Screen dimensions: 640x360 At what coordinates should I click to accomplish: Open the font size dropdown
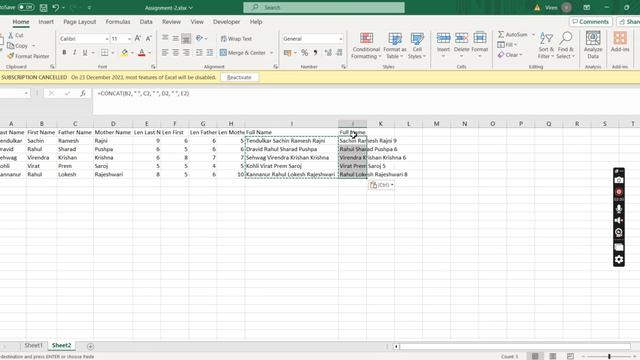click(x=129, y=39)
